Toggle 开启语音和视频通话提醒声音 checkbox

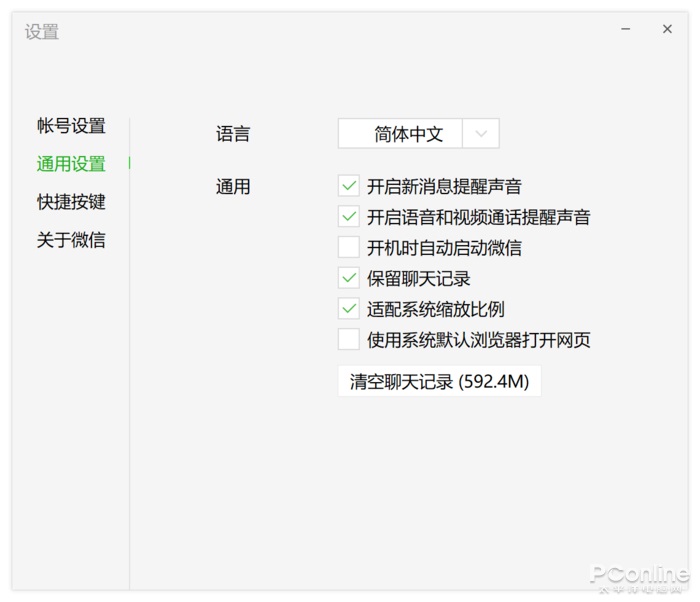pyautogui.click(x=349, y=217)
